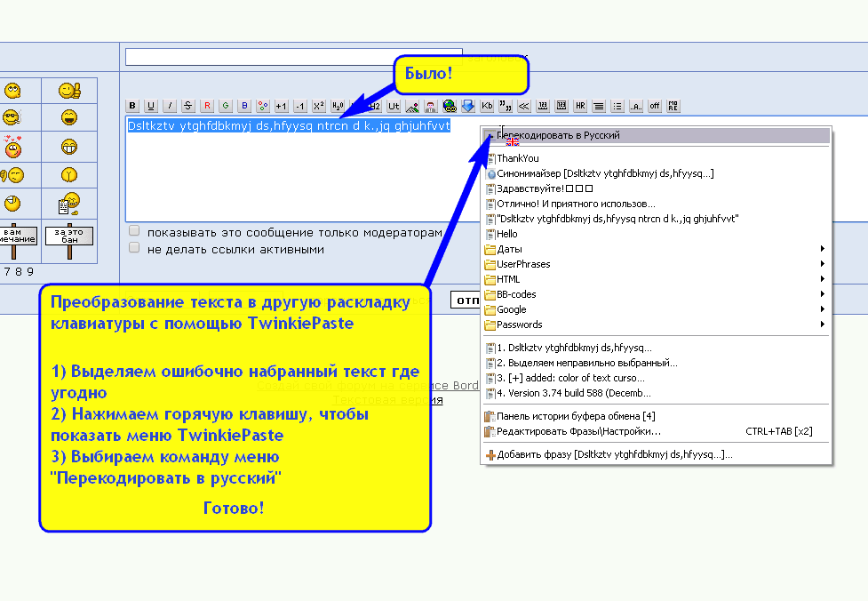The height and width of the screenshot is (601, 868).
Task: Paste clipboard entry '4. Version 3.74 build 588'
Action: (656, 393)
